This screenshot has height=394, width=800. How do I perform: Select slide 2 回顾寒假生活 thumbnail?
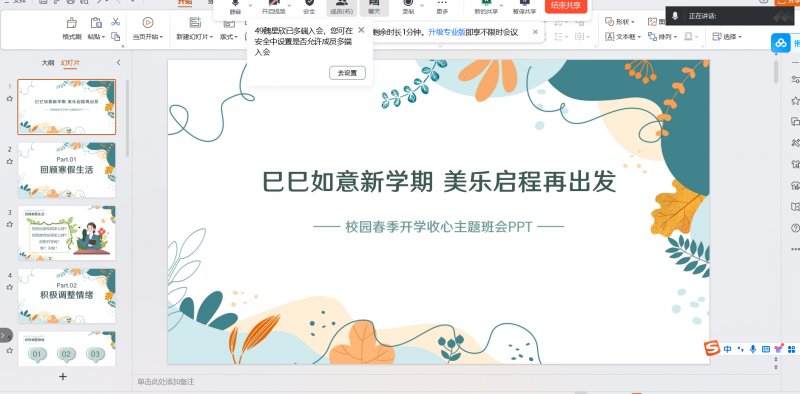click(x=67, y=170)
